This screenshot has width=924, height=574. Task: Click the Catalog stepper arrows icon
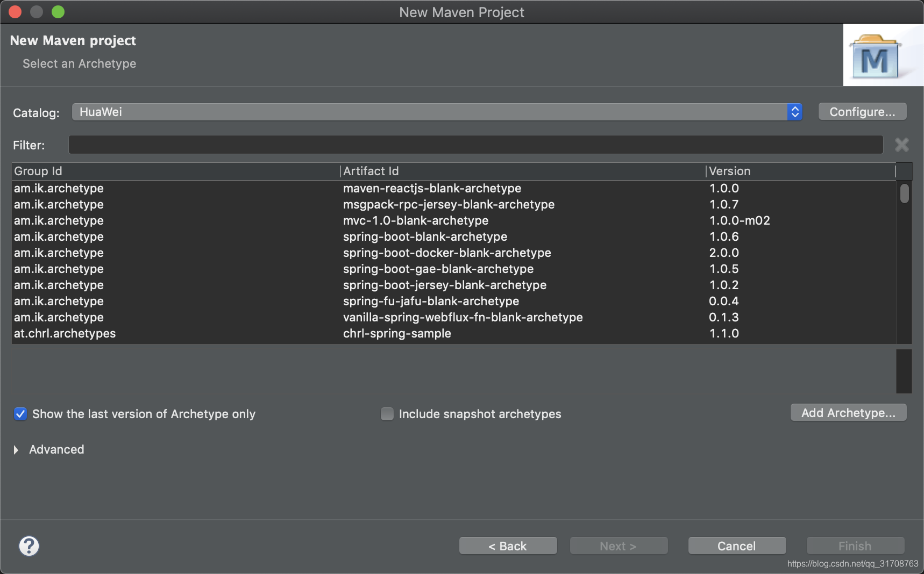pyautogui.click(x=794, y=112)
